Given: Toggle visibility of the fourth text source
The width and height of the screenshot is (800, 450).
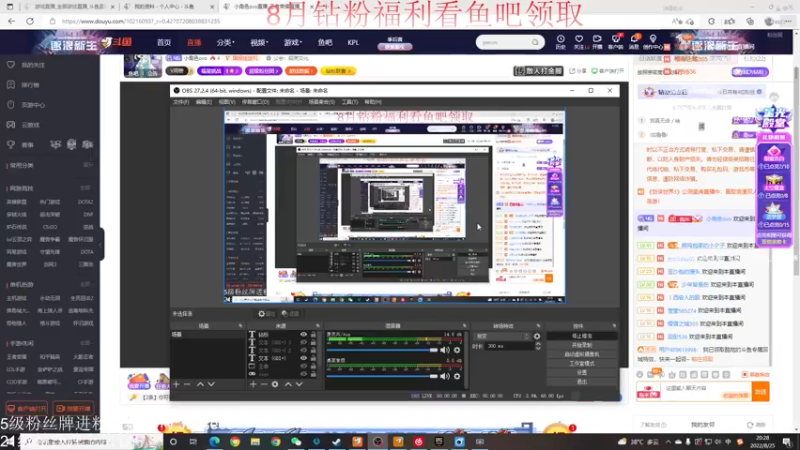Looking at the screenshot, I should (x=304, y=358).
